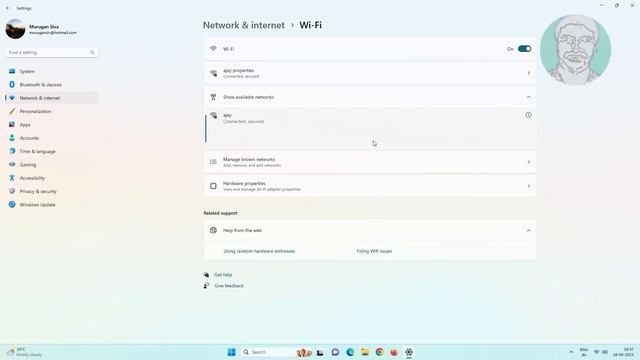640x360 pixels.
Task: Click the ajay properties chevron arrow
Action: point(528,73)
